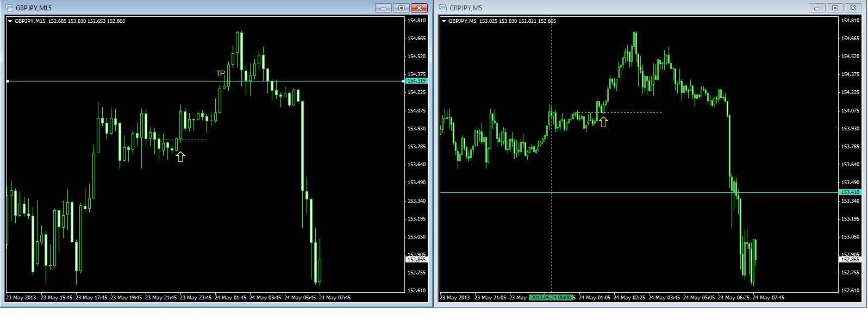Viewport: 868px width, 326px height.
Task: Click the 154.810 price label on M15 axis
Action: 416,21
